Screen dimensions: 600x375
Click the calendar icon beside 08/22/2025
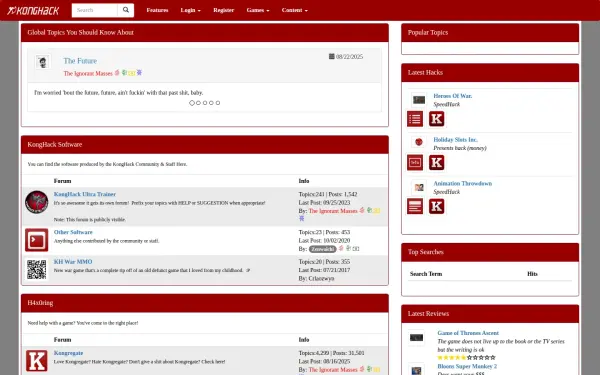[x=332, y=57]
